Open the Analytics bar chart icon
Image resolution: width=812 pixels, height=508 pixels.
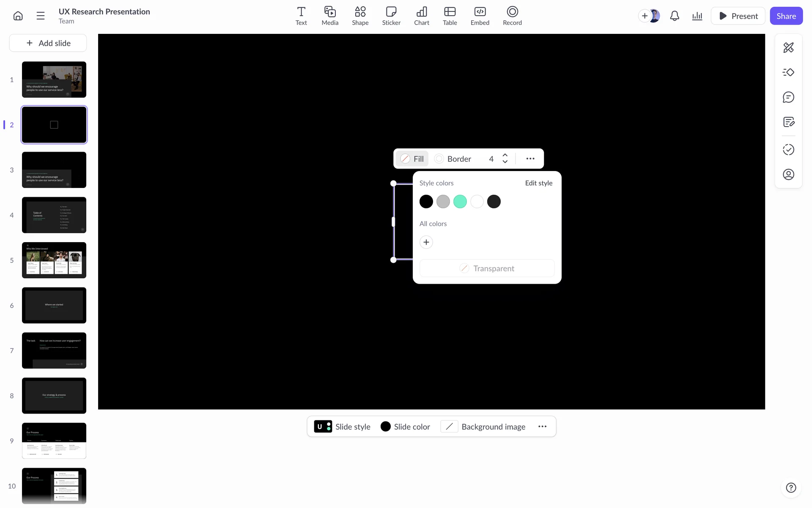(x=697, y=16)
